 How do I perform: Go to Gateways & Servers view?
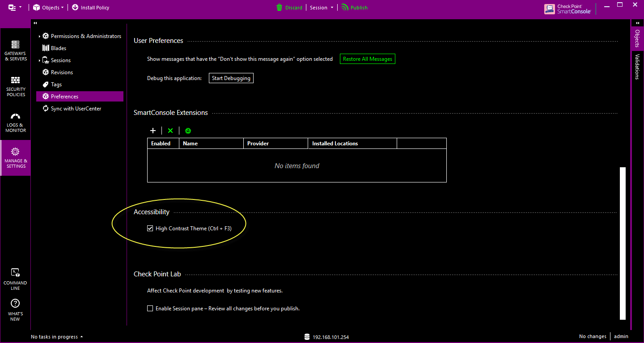click(x=16, y=51)
